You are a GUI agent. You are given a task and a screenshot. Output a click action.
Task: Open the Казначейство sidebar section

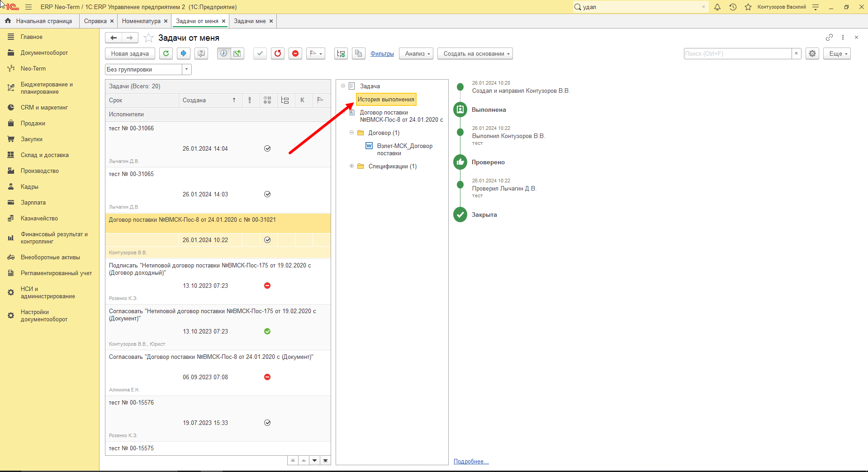[39, 218]
